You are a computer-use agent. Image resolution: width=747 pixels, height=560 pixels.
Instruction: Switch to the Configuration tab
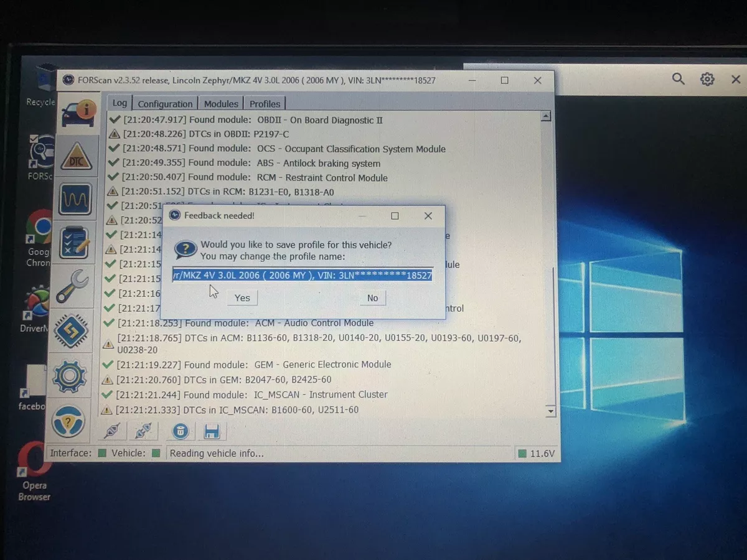click(x=165, y=104)
